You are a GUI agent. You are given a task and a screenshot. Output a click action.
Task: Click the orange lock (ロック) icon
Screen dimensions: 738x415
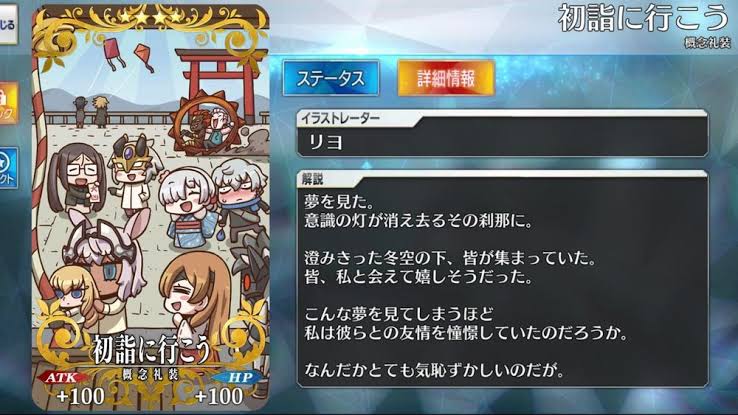[8, 103]
